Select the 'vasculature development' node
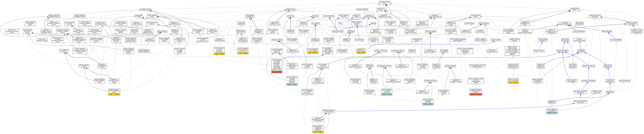 [581, 51]
